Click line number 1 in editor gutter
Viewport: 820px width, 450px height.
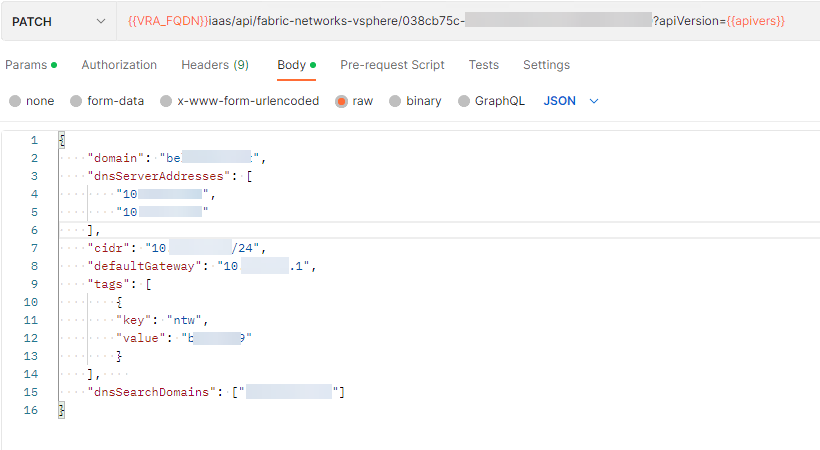tap(34, 140)
